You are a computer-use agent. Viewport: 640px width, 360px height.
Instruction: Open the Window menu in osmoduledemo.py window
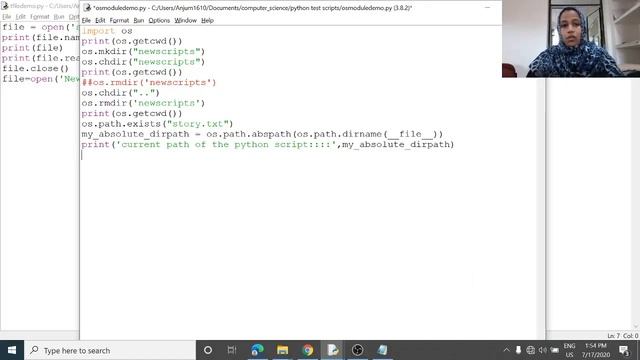[x=185, y=20]
